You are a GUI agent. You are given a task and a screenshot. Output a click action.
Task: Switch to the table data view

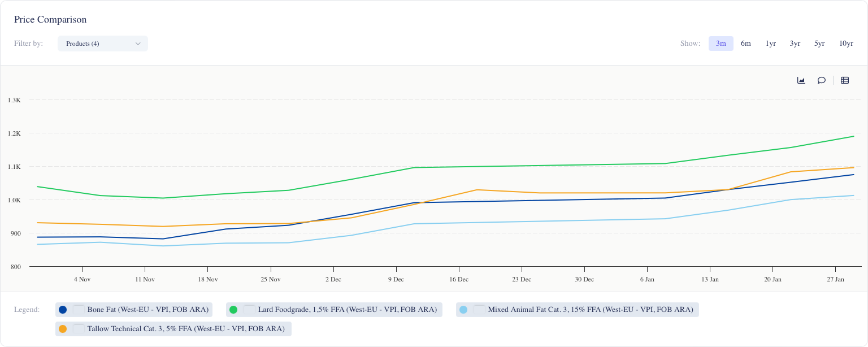pyautogui.click(x=845, y=80)
